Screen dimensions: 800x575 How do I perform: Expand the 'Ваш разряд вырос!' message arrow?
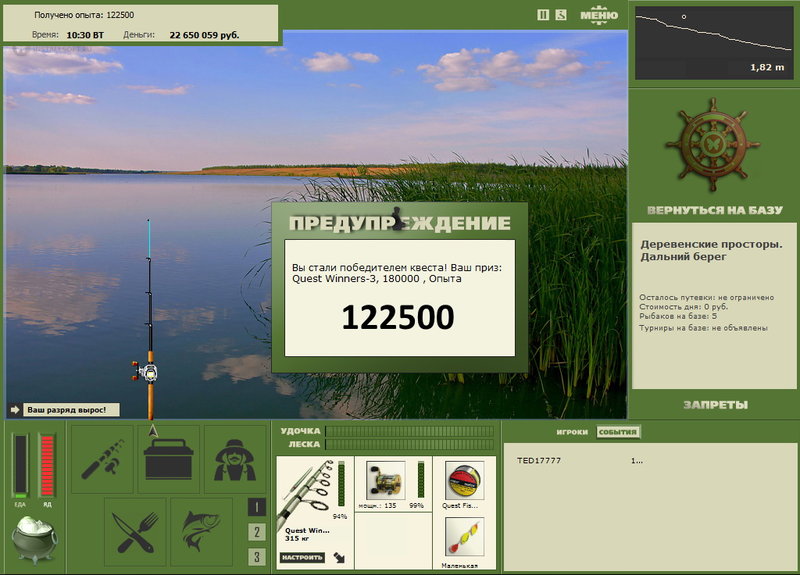(x=15, y=410)
